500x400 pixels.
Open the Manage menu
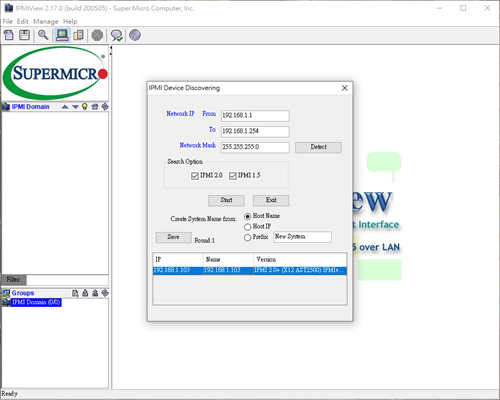tap(46, 21)
